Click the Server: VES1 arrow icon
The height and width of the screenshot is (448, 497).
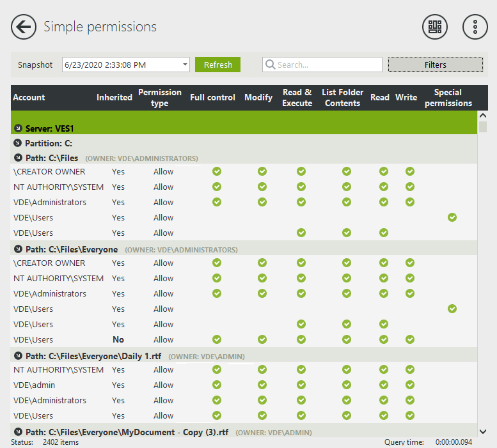pyautogui.click(x=18, y=128)
